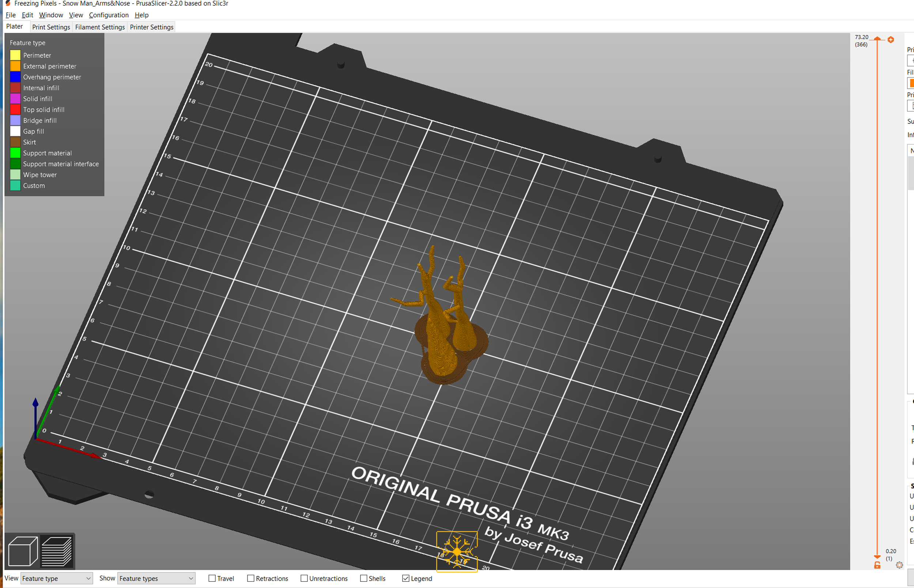Screen dimensions: 914x588
Task: Enable the Shells checkbox
Action: coord(364,578)
